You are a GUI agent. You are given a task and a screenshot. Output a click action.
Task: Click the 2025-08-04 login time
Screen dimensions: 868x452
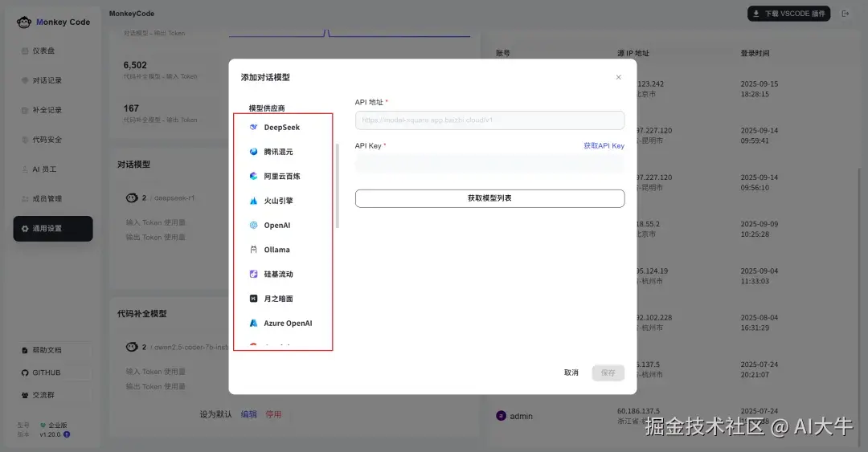point(759,318)
